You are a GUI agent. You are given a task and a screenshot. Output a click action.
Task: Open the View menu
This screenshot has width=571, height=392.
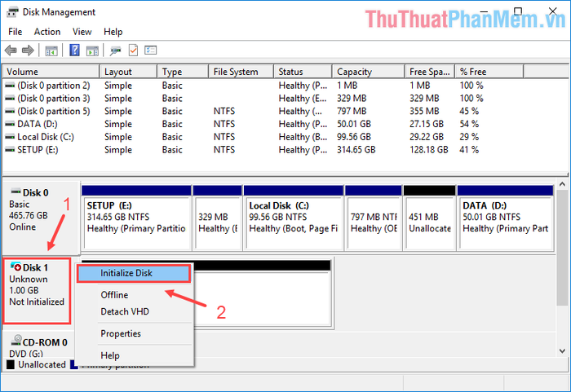pyautogui.click(x=82, y=32)
